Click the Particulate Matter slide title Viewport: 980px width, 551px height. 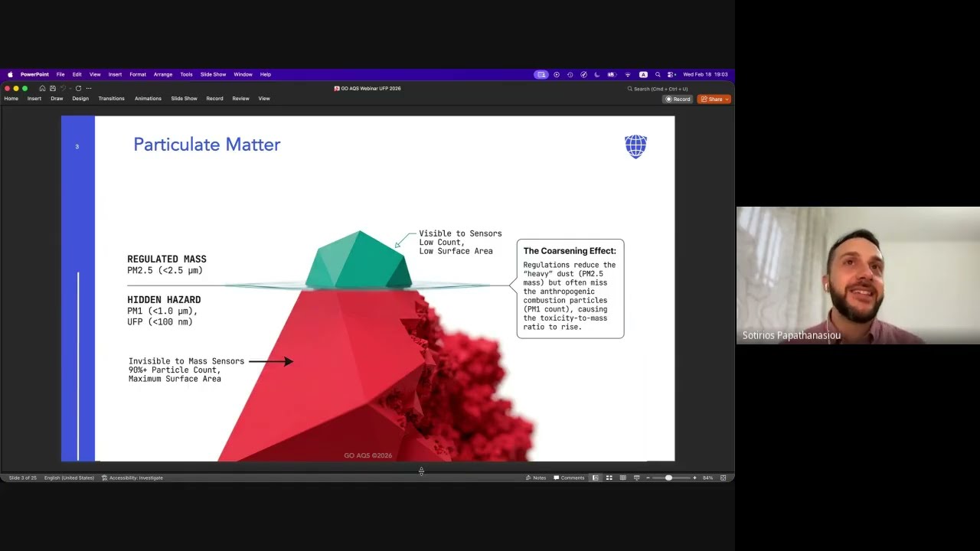pos(207,145)
